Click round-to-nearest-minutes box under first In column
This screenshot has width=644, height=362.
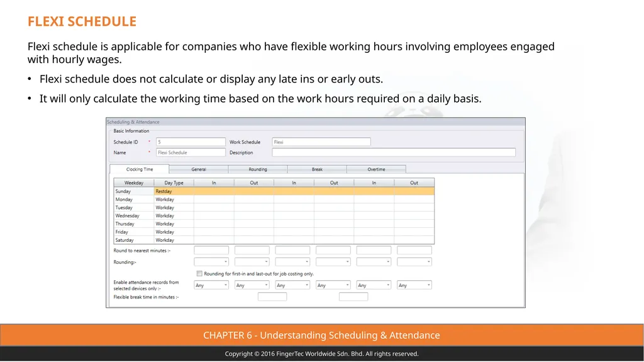coord(211,250)
